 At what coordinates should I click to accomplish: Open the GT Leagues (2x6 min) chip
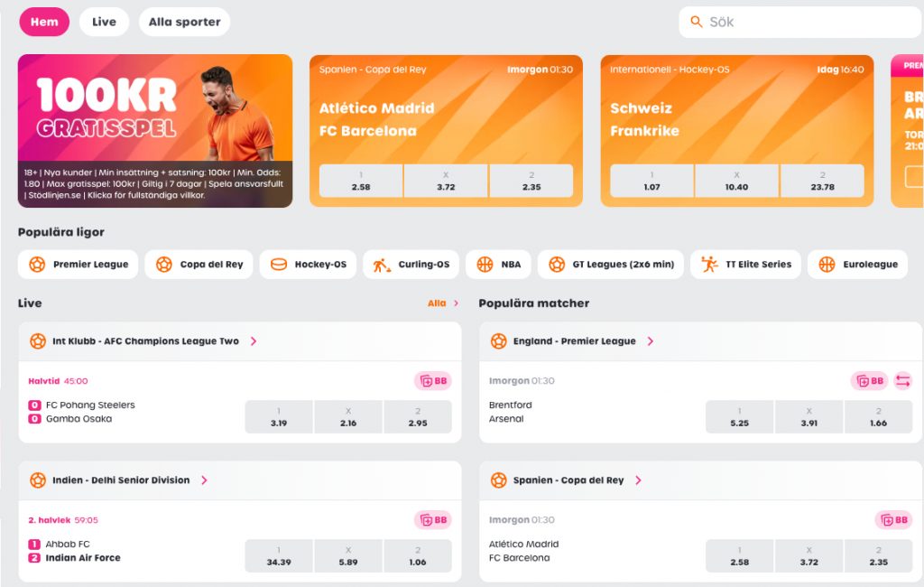[x=611, y=265]
